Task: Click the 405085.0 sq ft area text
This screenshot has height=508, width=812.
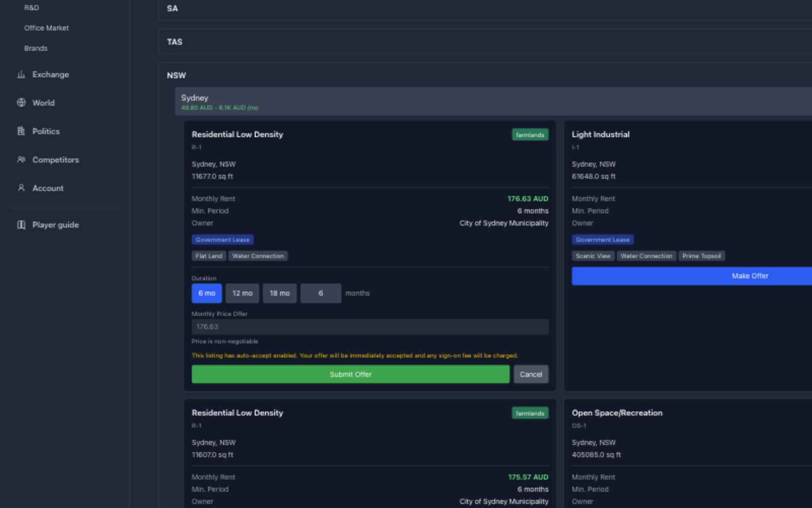Action: [596, 455]
